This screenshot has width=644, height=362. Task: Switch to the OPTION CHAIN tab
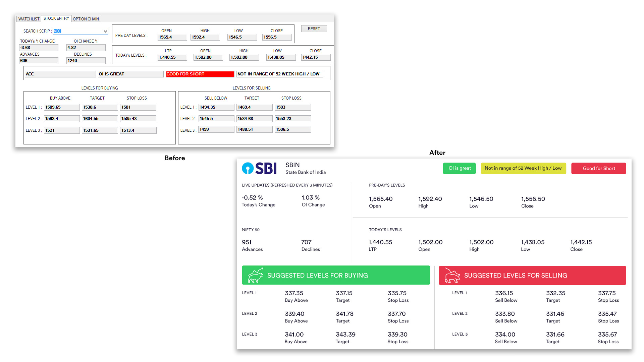(x=86, y=19)
